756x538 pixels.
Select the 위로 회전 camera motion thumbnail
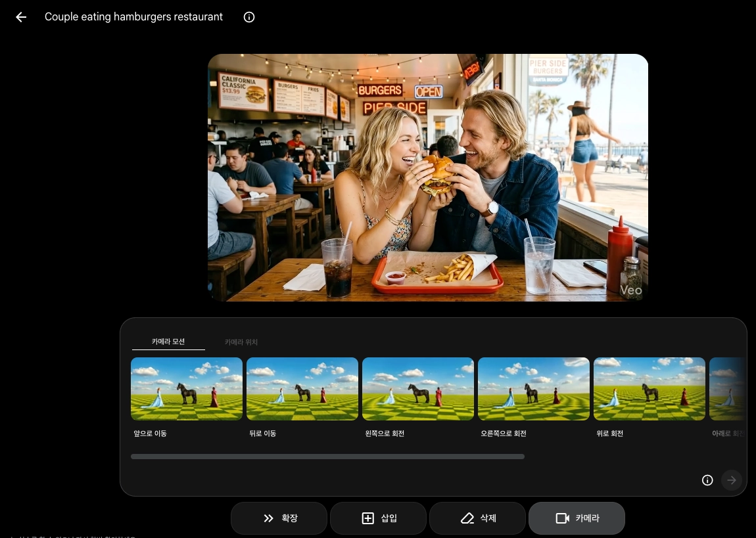(650, 389)
